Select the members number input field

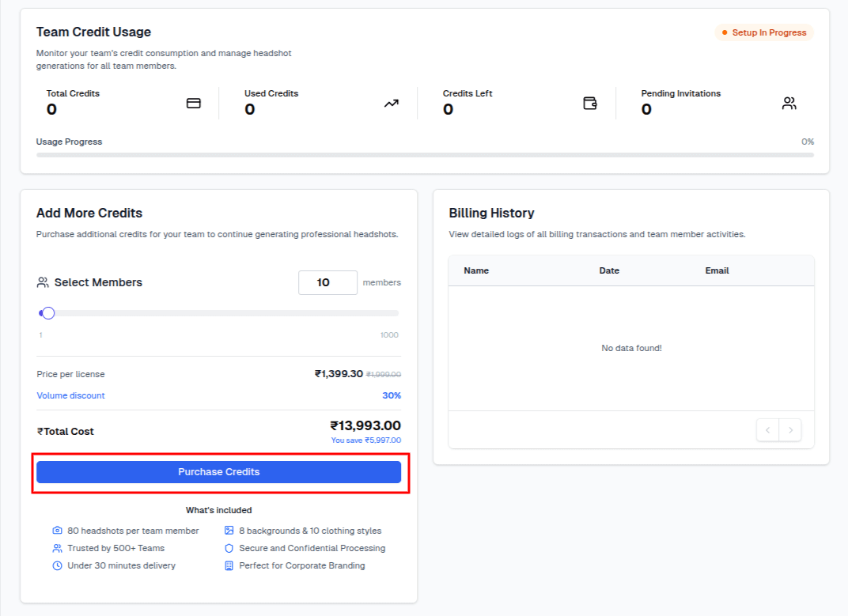click(327, 282)
